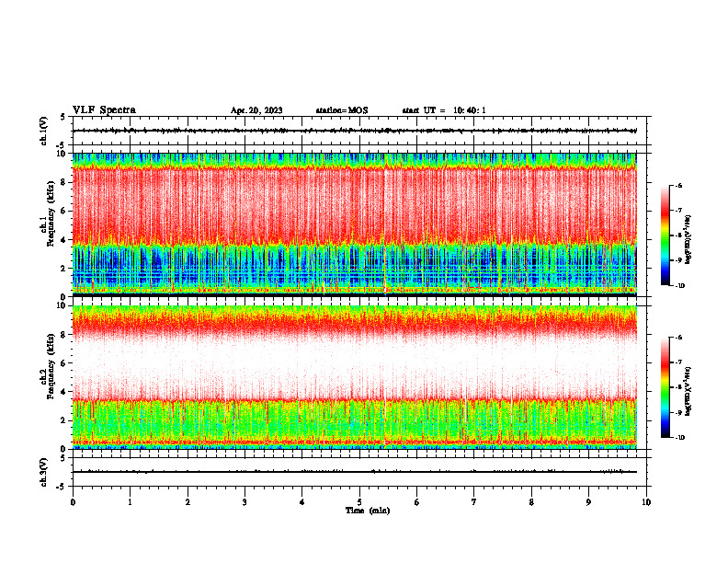Select the date text "Apr. 20, 2023"
728x563 pixels.
click(x=256, y=110)
